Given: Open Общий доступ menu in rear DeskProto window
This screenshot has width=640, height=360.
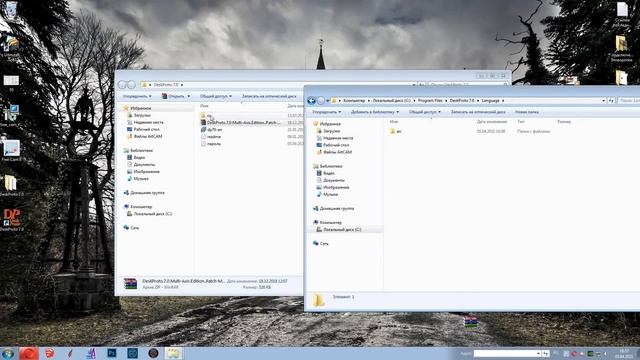Looking at the screenshot, I should (x=216, y=96).
